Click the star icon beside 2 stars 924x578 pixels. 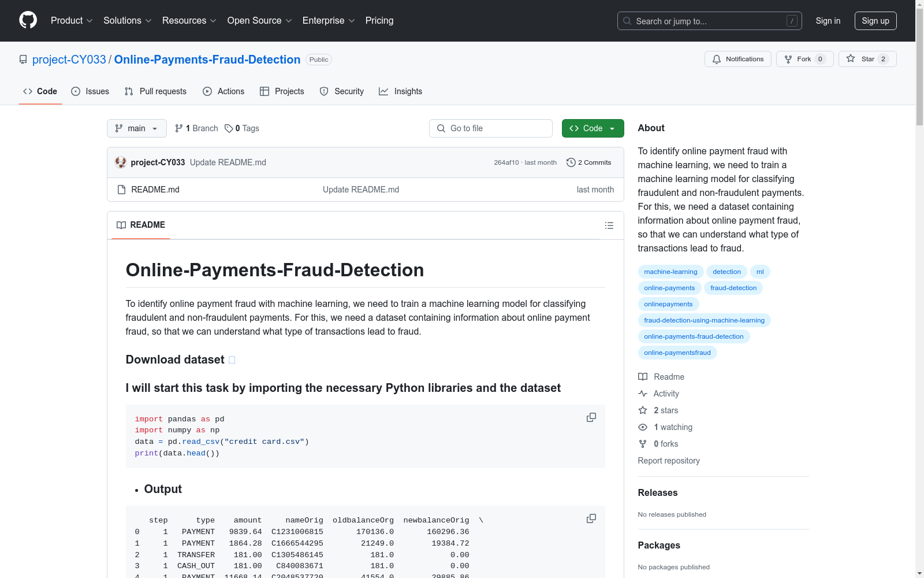click(x=643, y=410)
